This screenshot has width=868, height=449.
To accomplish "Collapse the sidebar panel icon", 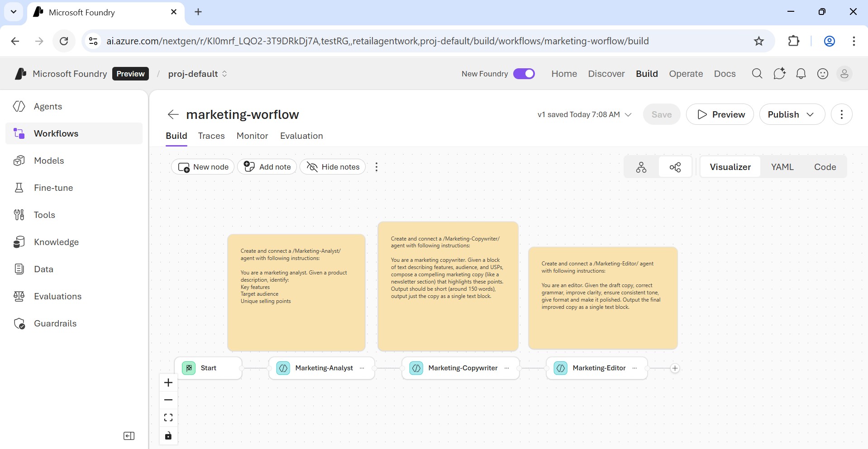I will [129, 436].
